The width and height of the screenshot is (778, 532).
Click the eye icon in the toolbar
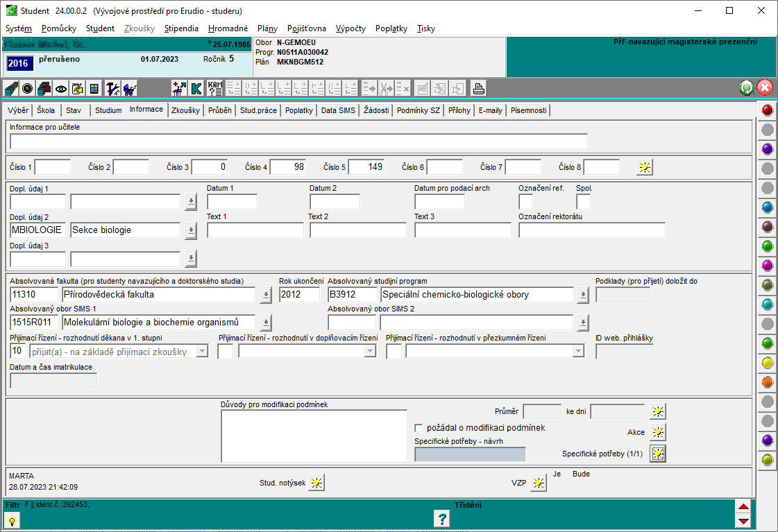pyautogui.click(x=61, y=89)
